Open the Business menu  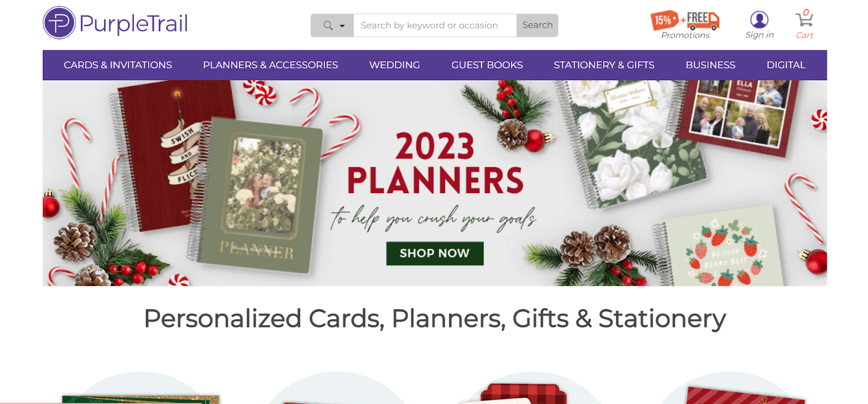click(x=710, y=65)
